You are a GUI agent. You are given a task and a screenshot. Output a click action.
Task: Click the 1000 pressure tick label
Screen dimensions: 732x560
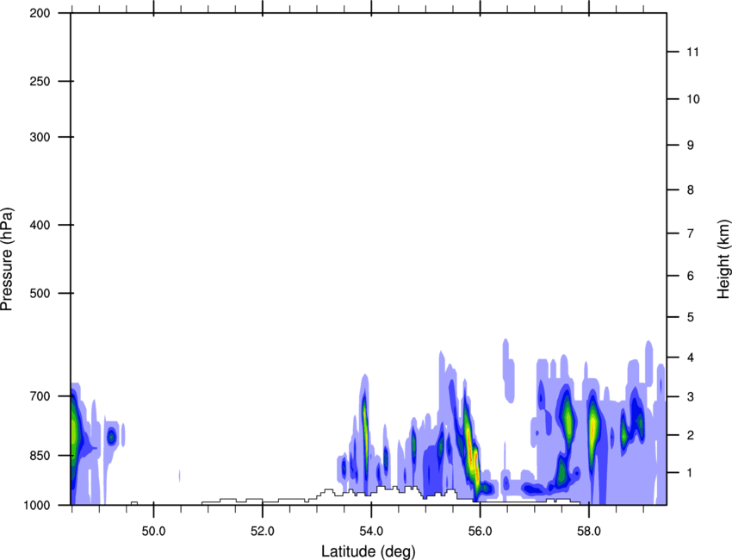coord(36,505)
